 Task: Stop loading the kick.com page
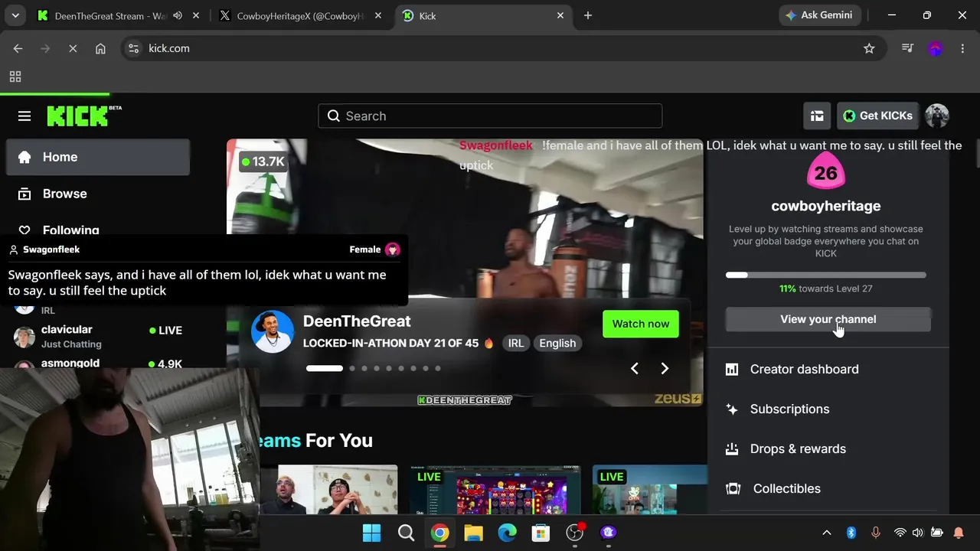click(x=73, y=48)
